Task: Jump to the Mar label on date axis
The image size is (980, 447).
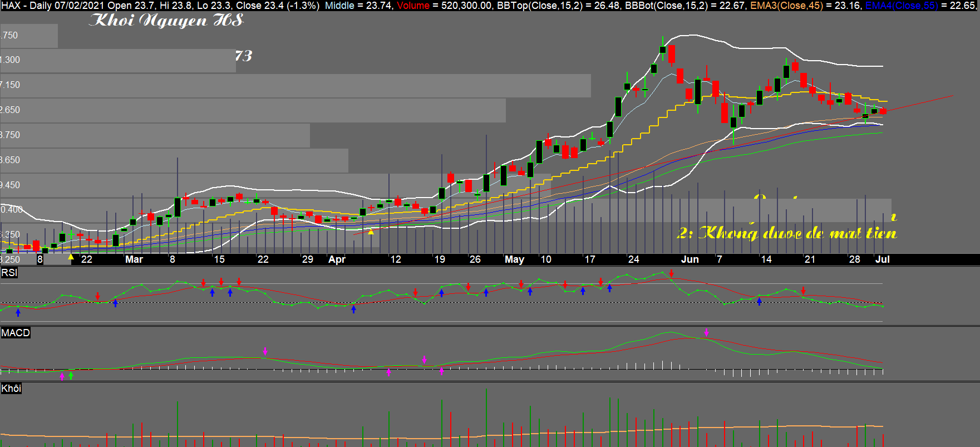Action: (x=134, y=259)
